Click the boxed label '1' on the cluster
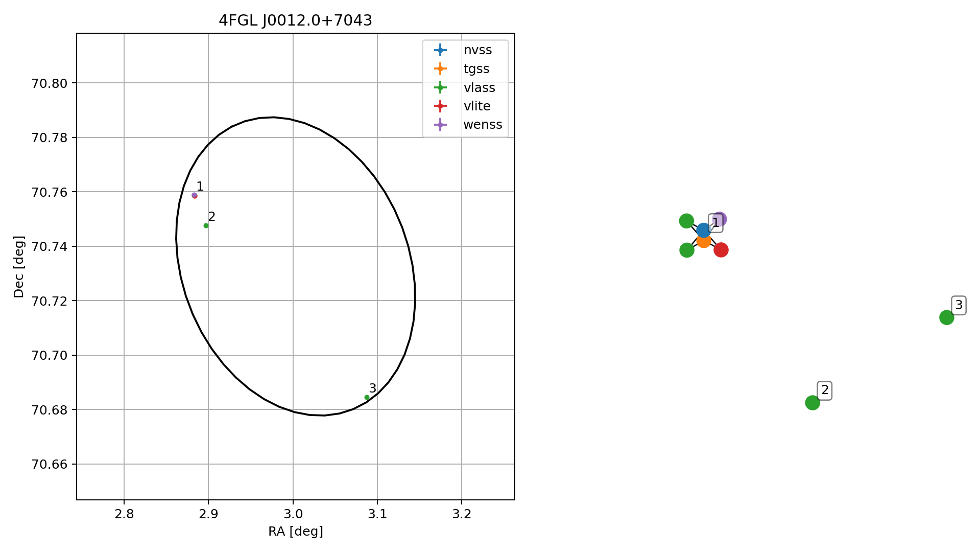This screenshot has width=980, height=552. (715, 222)
